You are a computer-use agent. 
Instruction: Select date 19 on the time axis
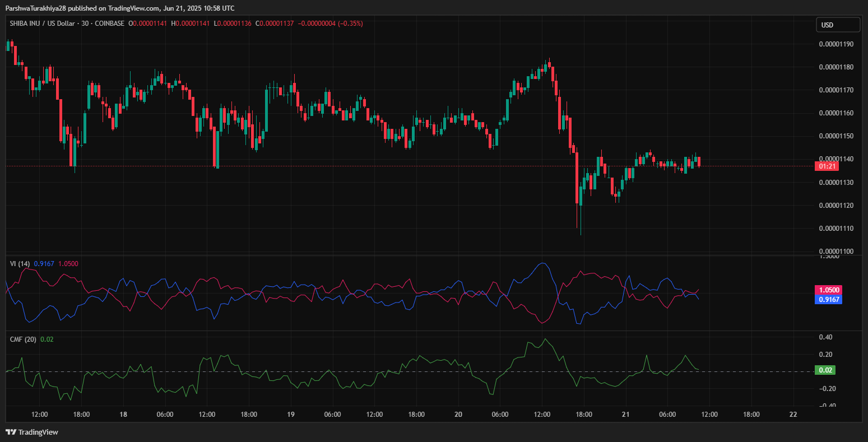pyautogui.click(x=291, y=415)
